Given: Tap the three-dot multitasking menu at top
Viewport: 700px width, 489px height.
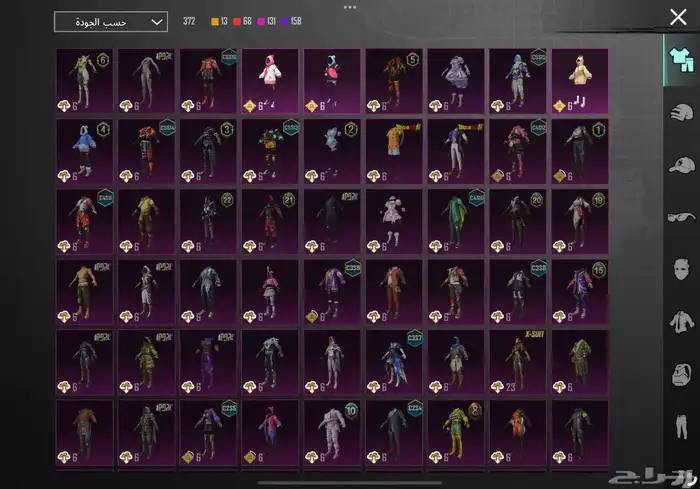Looking at the screenshot, I should point(350,7).
